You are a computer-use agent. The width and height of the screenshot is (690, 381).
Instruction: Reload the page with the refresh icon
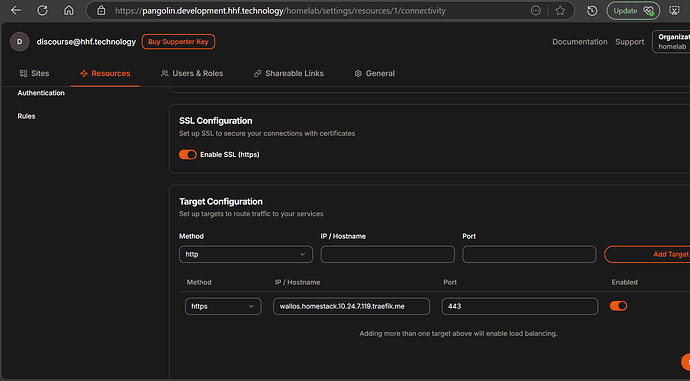click(42, 10)
